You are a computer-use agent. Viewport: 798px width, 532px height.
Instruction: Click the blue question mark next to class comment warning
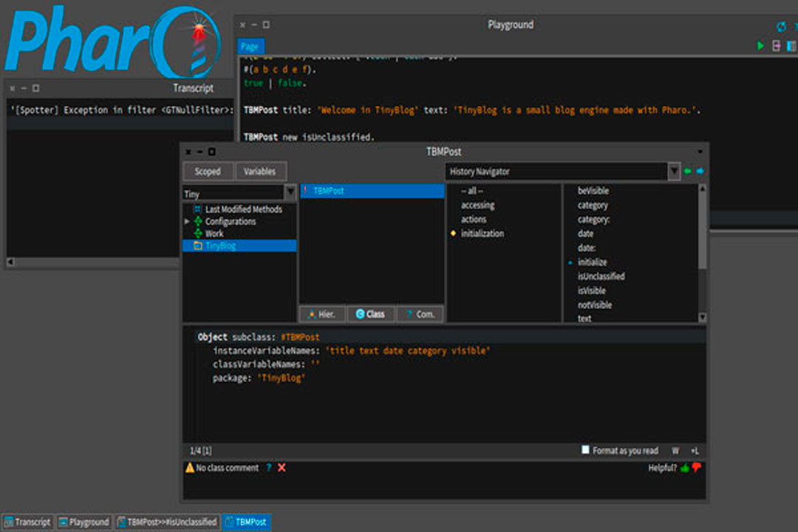269,468
